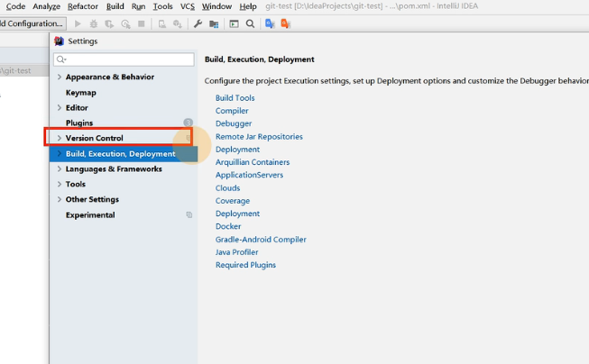
Task: Expand Build, Execution, Deployment arrow
Action: [x=60, y=153]
